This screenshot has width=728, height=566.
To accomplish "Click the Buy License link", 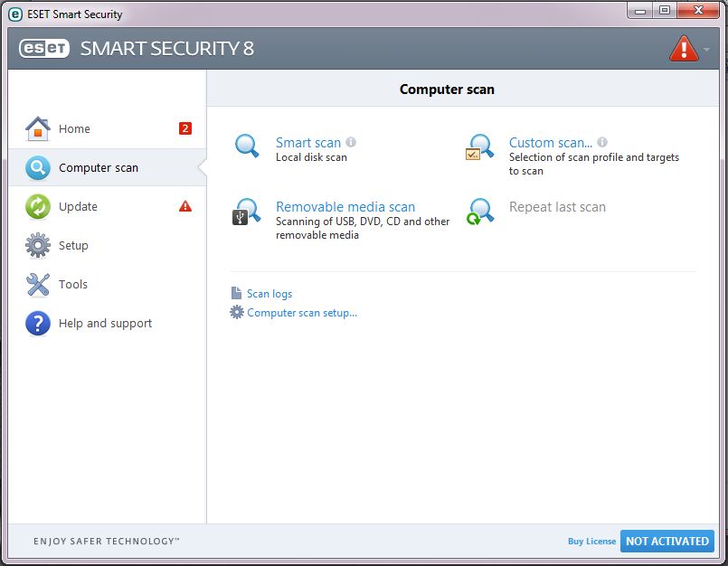I will click(591, 542).
